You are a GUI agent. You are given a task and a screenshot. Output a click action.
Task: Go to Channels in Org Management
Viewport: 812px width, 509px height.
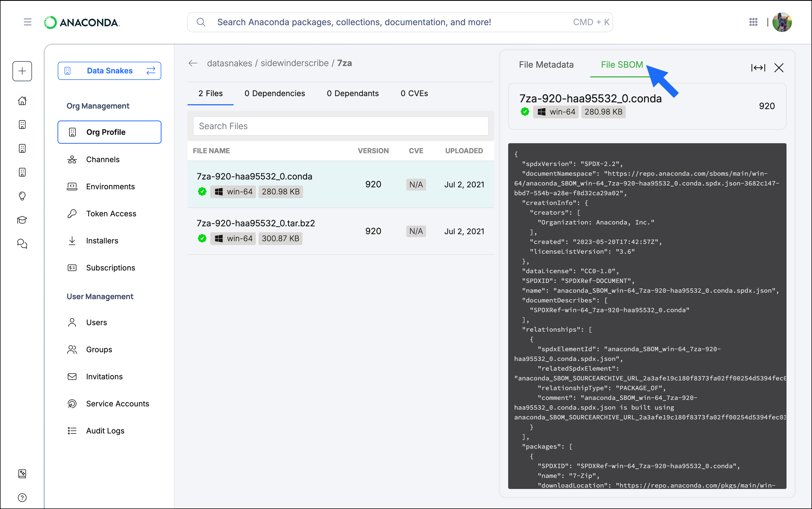pyautogui.click(x=103, y=159)
